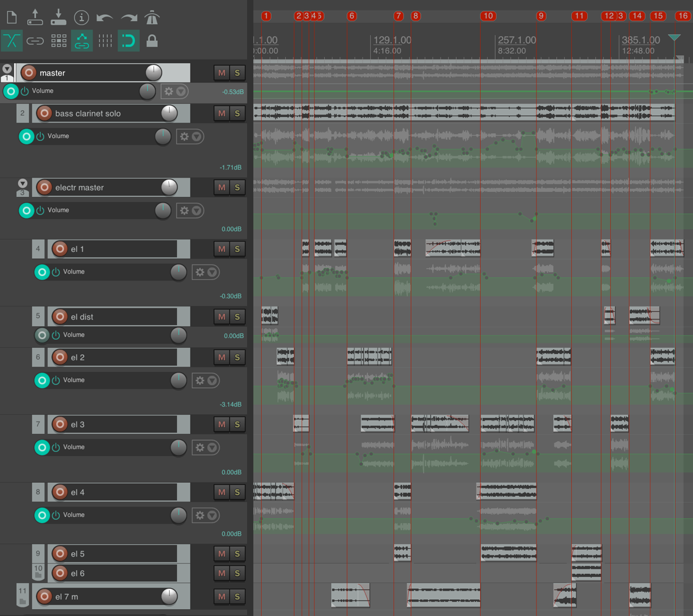693x616 pixels.
Task: Click the -1.71dB value on bass clarinet envelope
Action: tap(231, 168)
